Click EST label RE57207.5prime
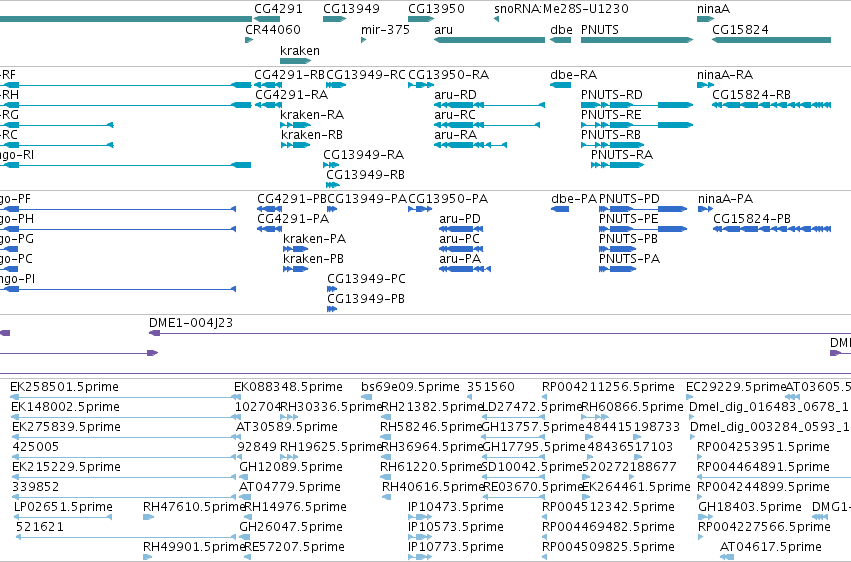The height and width of the screenshot is (562, 851). coord(294,547)
